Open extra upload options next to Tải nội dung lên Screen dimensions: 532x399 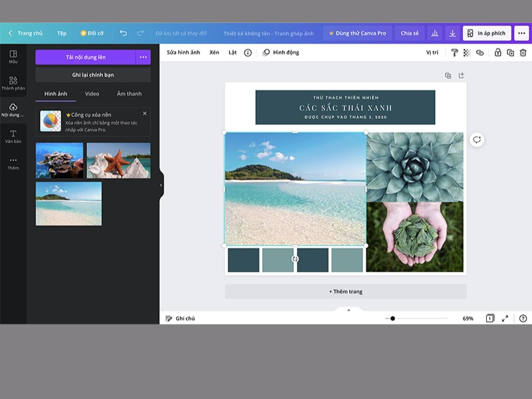coord(143,57)
